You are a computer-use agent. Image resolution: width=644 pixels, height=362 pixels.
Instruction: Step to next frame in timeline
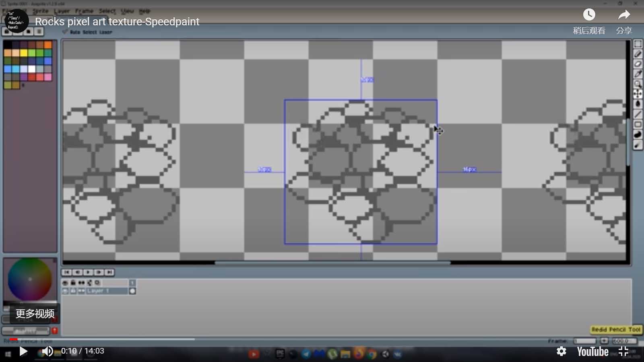pyautogui.click(x=99, y=272)
